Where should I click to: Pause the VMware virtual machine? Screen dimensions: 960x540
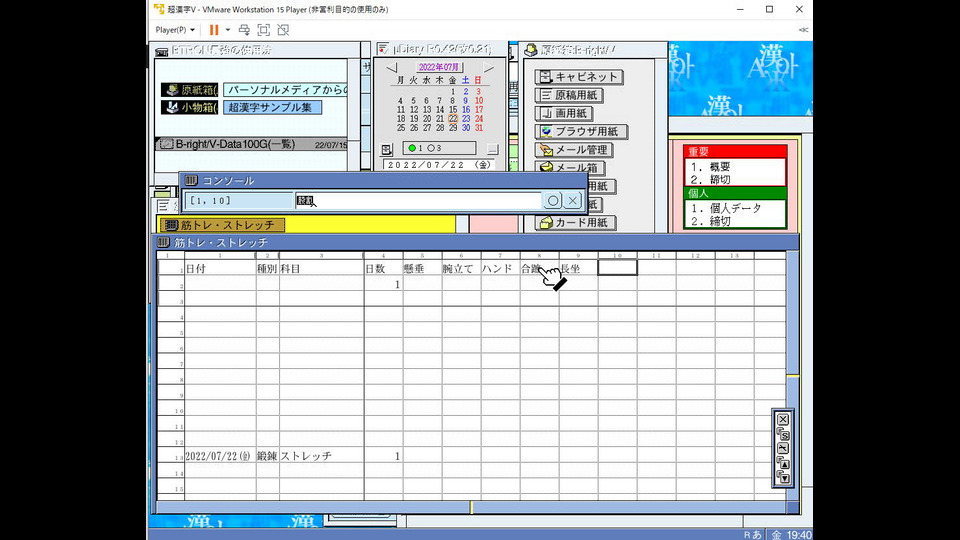214,29
